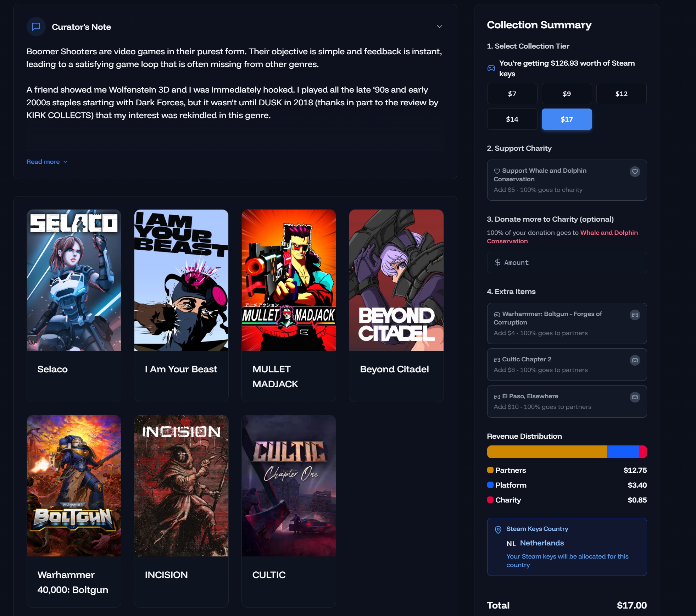696x616 pixels.
Task: Select the $7 collection tier
Action: click(x=512, y=94)
